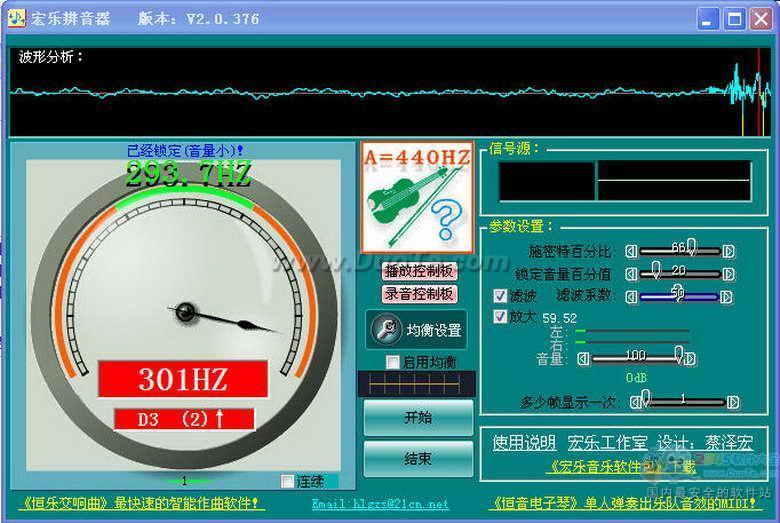Click the D3 (2) note display
The height and width of the screenshot is (523, 780).
(x=184, y=419)
